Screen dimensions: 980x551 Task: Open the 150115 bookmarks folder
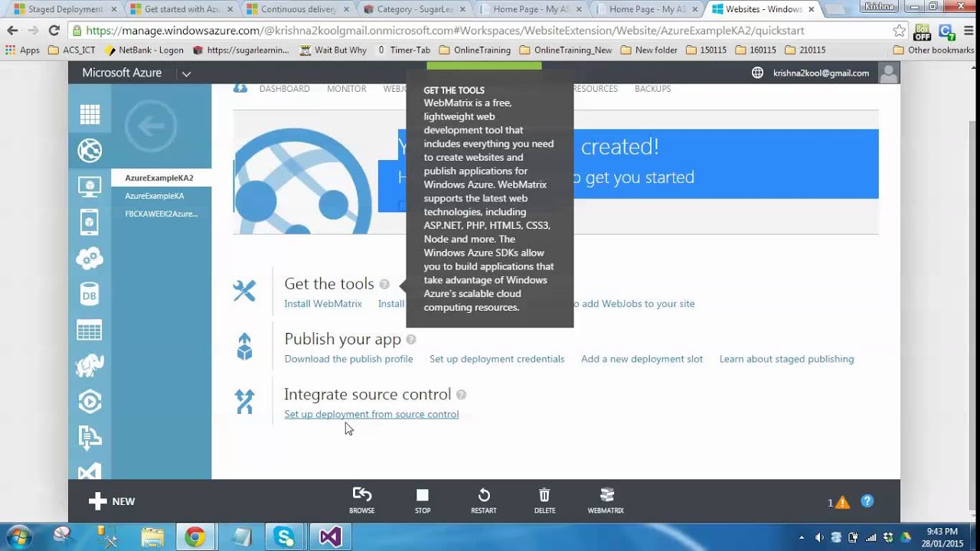[706, 50]
